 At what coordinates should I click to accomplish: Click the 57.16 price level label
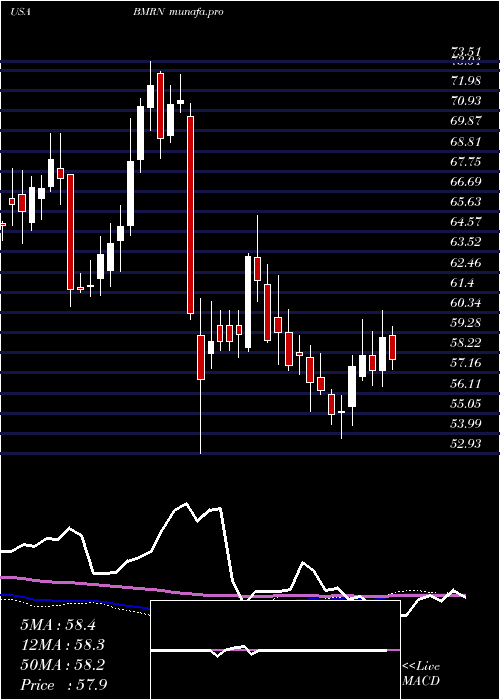click(x=466, y=363)
